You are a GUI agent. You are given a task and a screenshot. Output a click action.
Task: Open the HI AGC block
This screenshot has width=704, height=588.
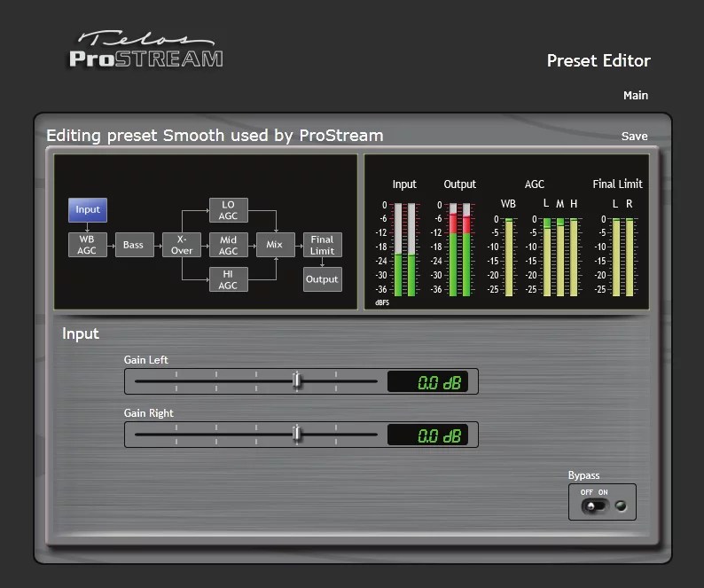click(x=228, y=279)
